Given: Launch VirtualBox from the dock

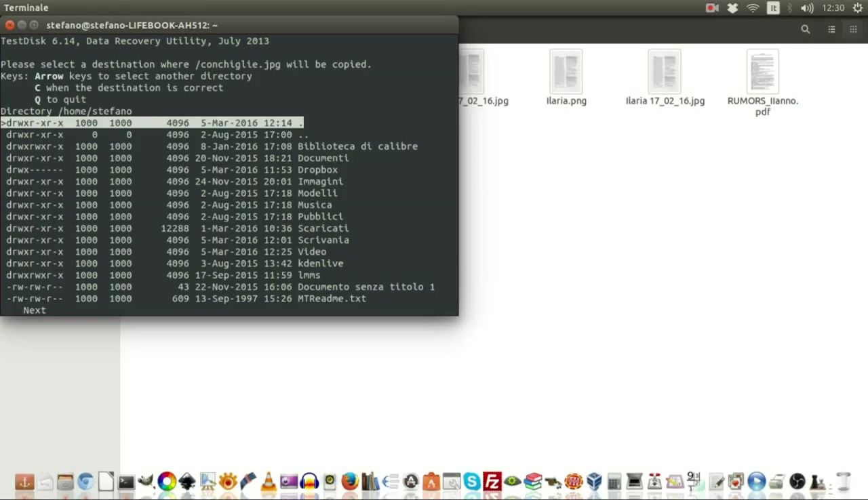Looking at the screenshot, I should tap(594, 482).
